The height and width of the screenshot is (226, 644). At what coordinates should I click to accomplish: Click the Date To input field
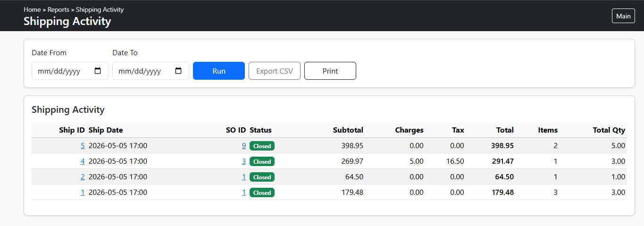[151, 71]
